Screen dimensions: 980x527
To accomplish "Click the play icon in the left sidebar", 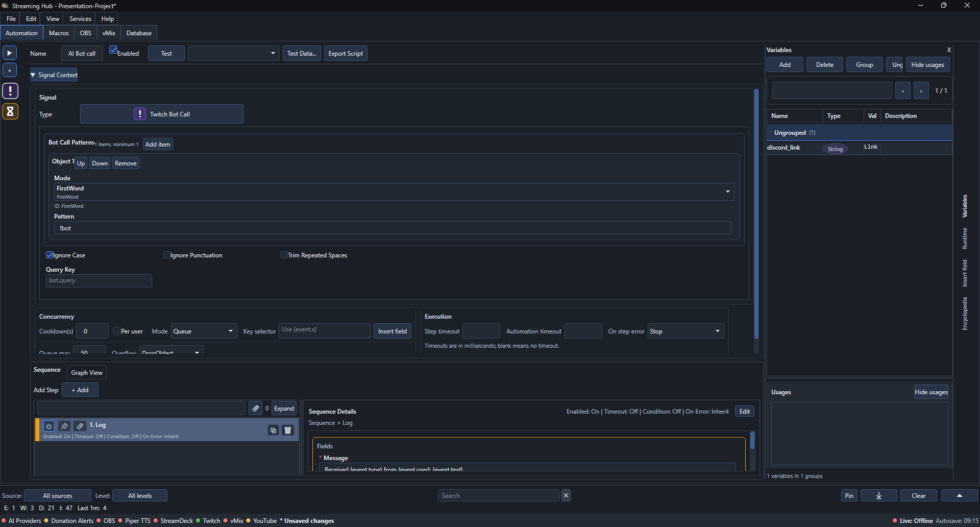I will [10, 53].
